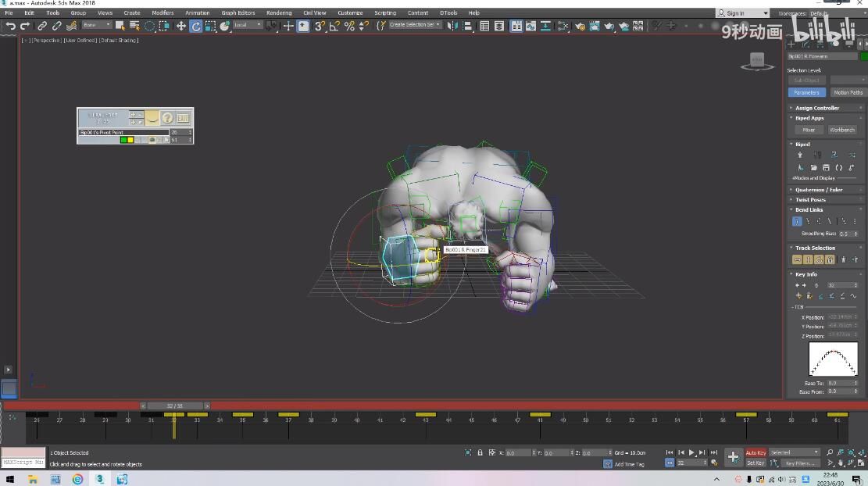
Task: Activate the Select and Rotate tool
Action: tap(196, 26)
